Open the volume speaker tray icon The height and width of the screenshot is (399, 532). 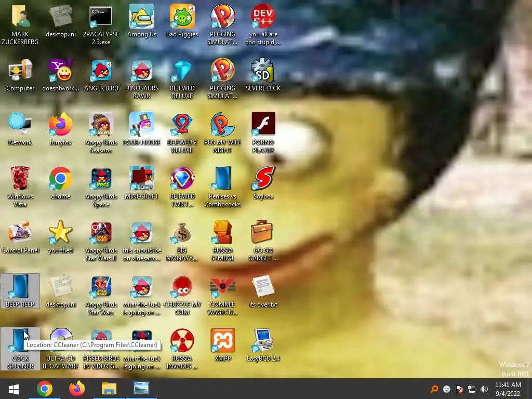(484, 389)
